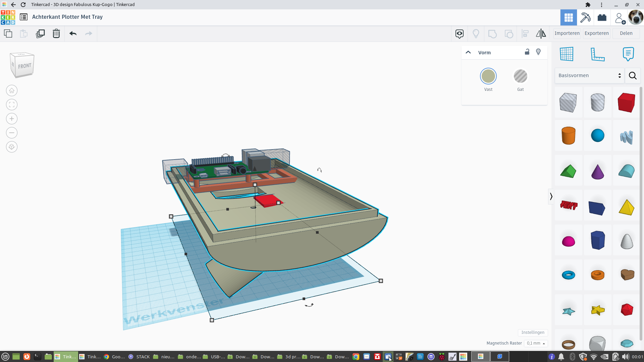
Task: Click the Instellingen button
Action: [x=533, y=333]
